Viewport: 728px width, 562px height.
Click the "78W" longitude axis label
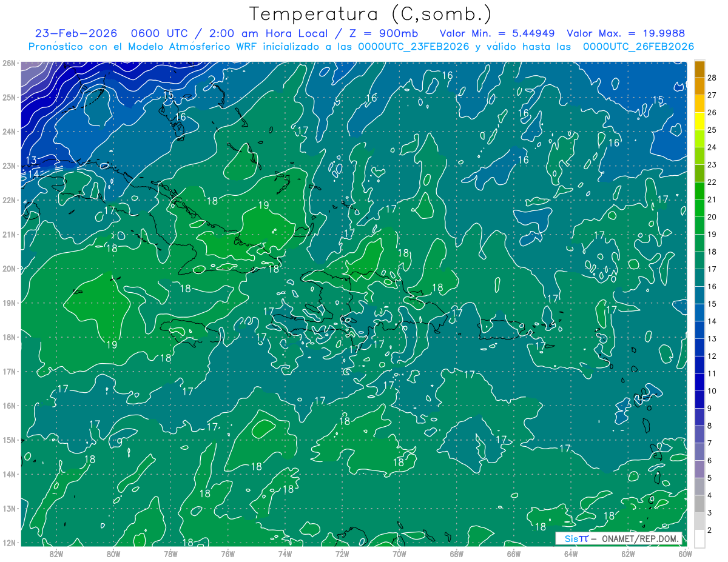(170, 554)
